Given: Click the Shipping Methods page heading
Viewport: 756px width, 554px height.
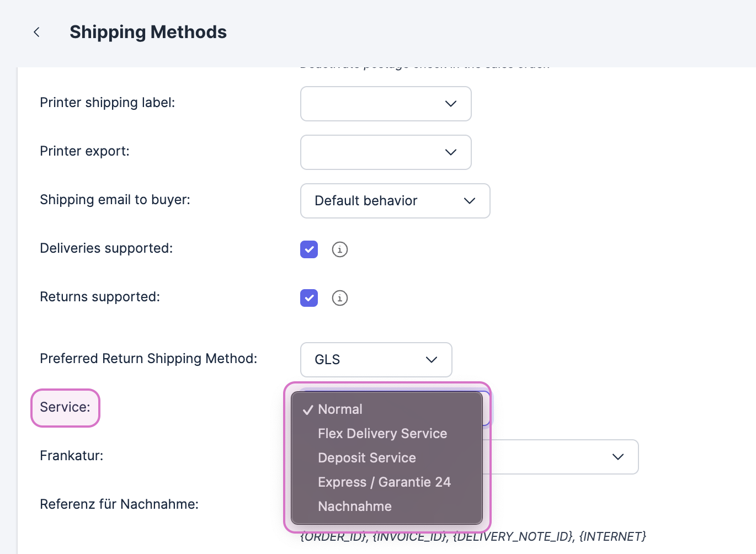Looking at the screenshot, I should coord(148,32).
